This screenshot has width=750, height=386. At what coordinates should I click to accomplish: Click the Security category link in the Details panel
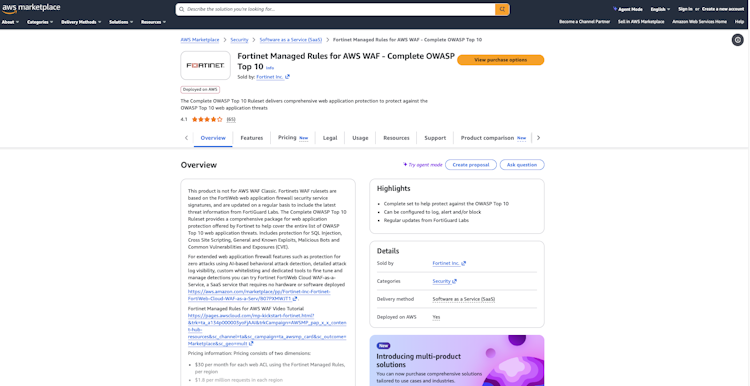(x=444, y=281)
